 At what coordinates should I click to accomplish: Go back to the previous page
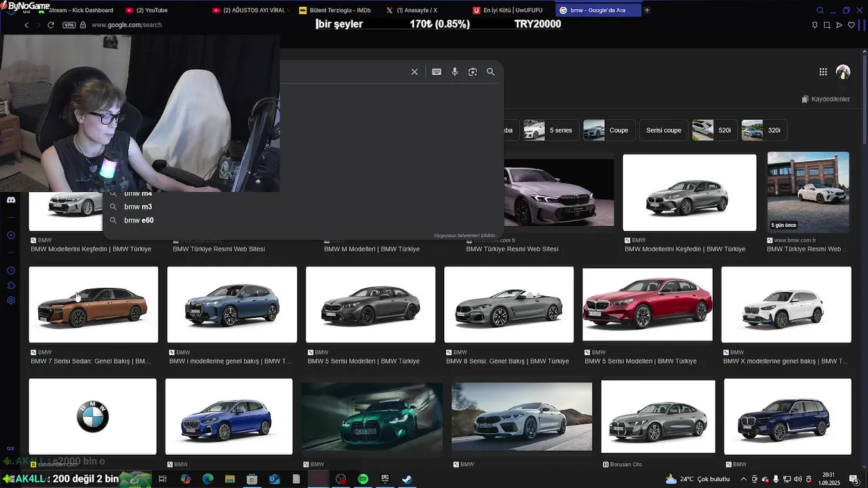[x=26, y=25]
